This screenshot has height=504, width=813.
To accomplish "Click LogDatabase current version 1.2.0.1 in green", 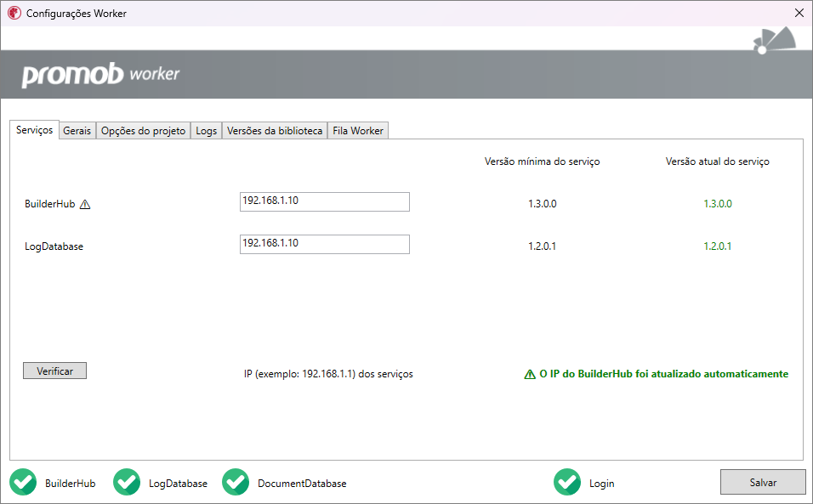I will click(x=718, y=246).
